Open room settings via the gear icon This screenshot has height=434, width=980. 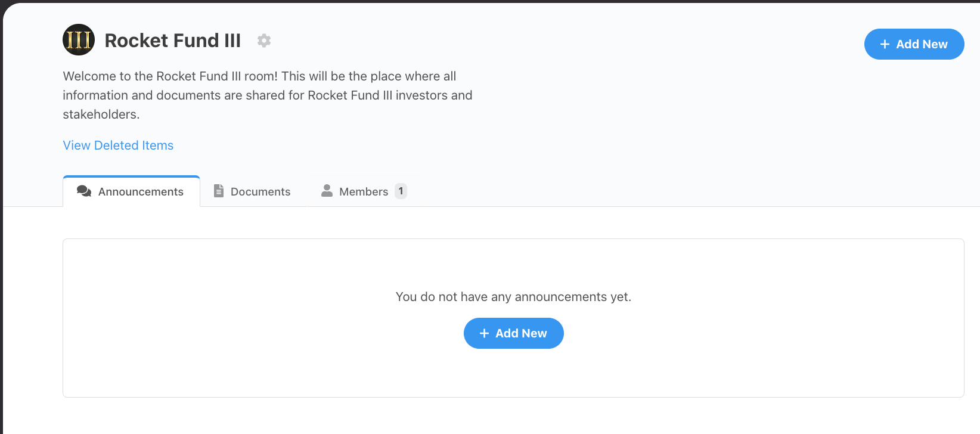(264, 41)
